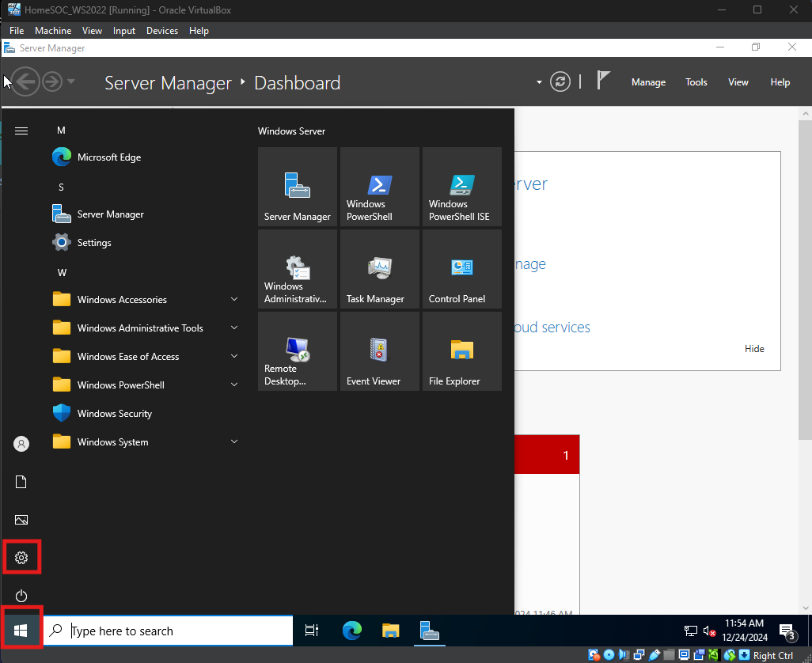Launch the Event Viewer tile

(379, 351)
